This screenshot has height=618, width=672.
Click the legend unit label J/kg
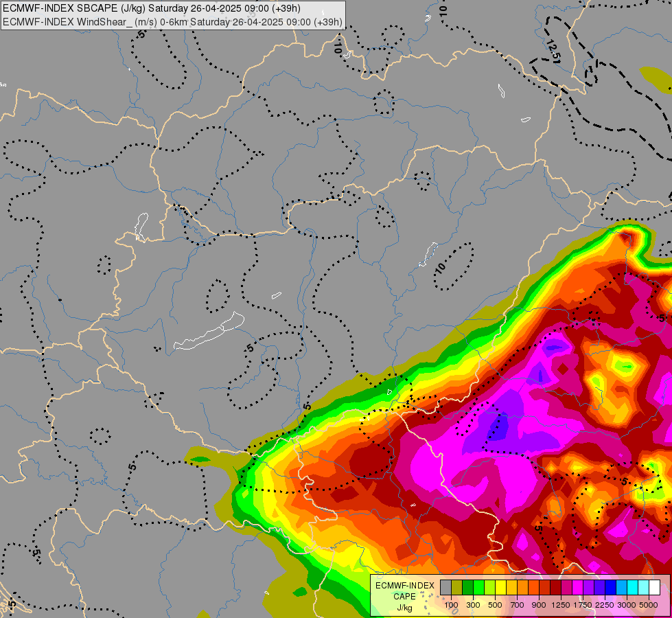404,608
